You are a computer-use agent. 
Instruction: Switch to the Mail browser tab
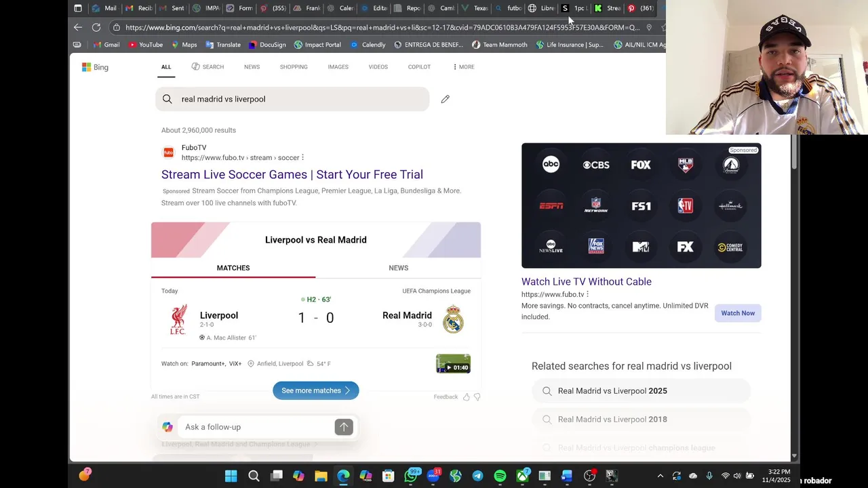[x=104, y=8]
